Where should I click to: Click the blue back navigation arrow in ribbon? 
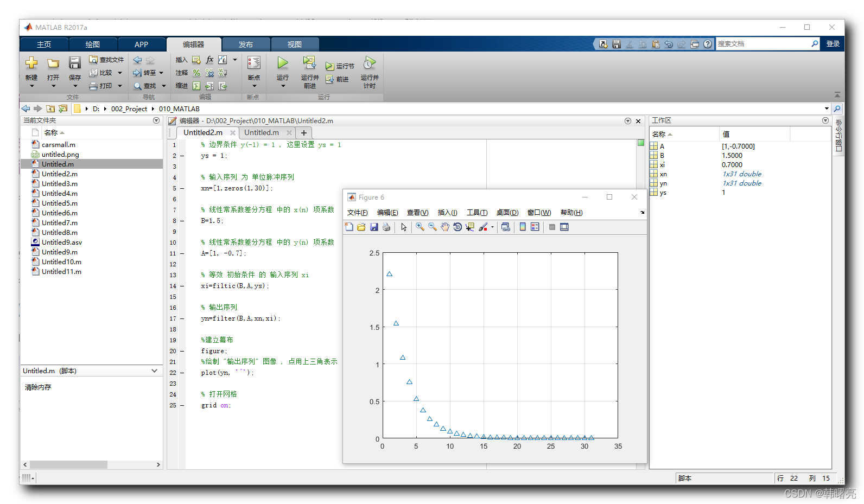point(137,60)
